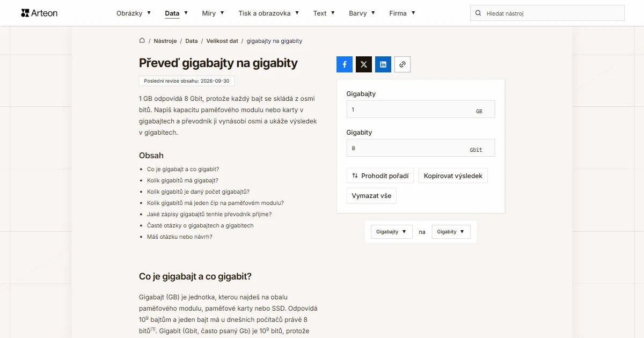644x338 pixels.
Task: Expand the Tisk a obrazovka menu
Action: (269, 13)
